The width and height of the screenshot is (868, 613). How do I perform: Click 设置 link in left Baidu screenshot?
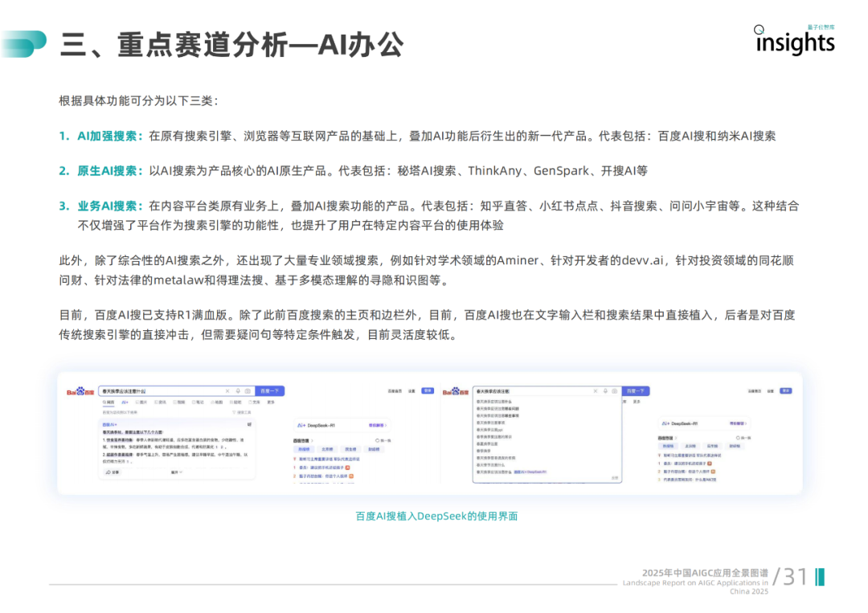[x=411, y=391]
